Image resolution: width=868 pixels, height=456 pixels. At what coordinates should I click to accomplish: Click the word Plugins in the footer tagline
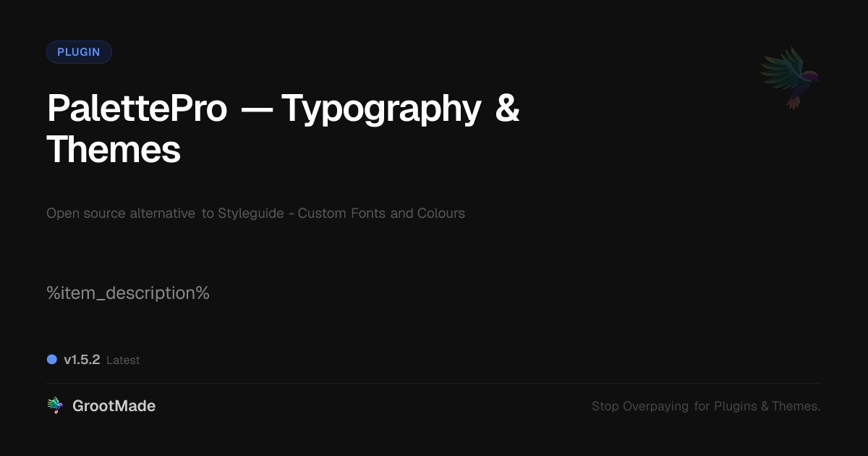[x=735, y=406]
